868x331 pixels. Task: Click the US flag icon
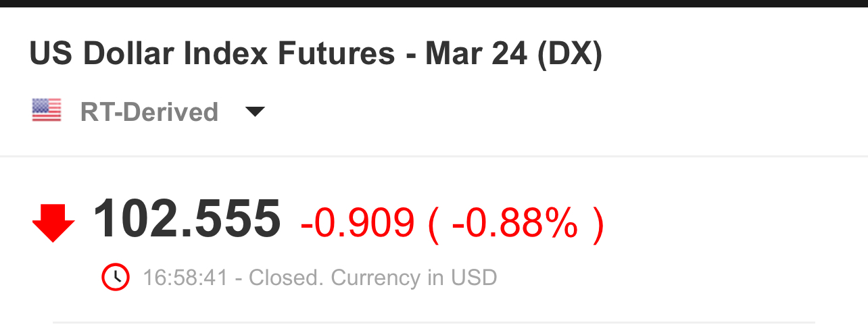(x=47, y=110)
